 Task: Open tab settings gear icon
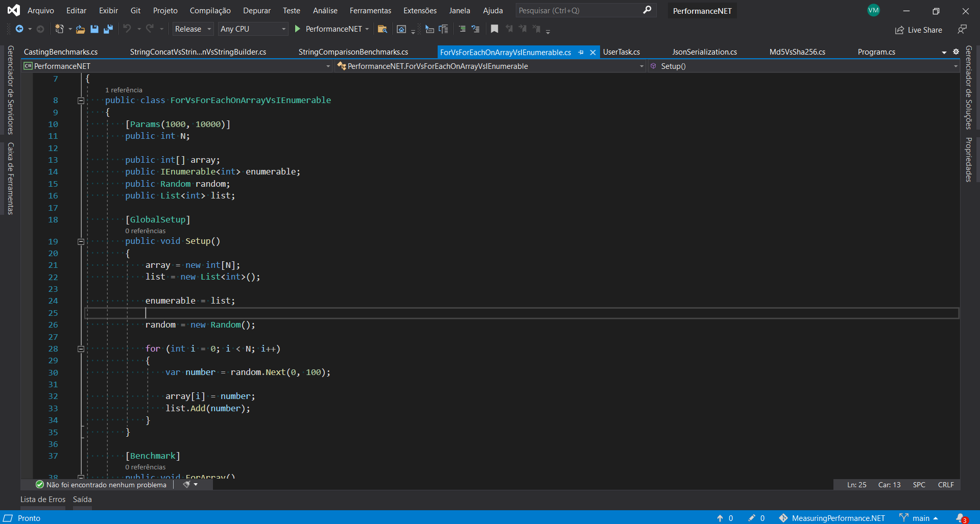point(956,52)
